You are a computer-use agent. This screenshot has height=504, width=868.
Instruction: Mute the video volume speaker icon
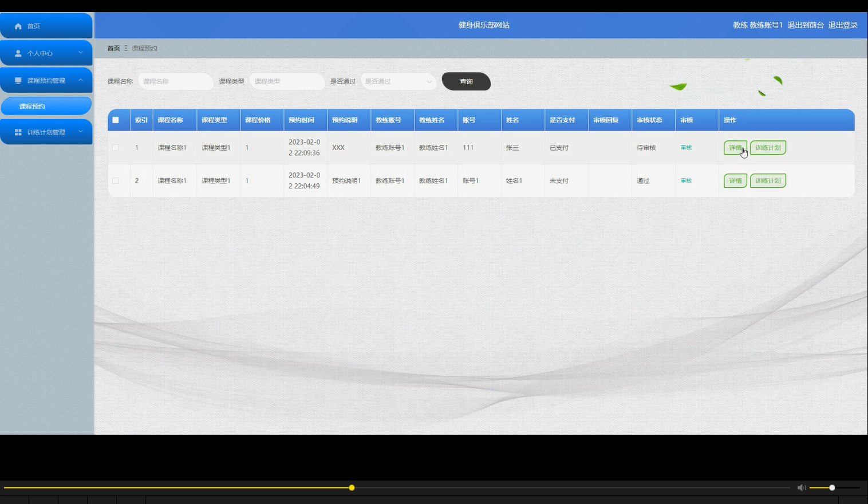coord(801,487)
